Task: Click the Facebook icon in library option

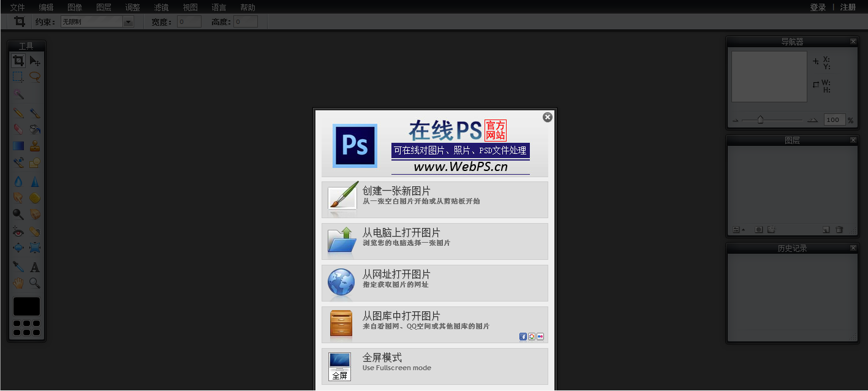Action: click(x=523, y=336)
